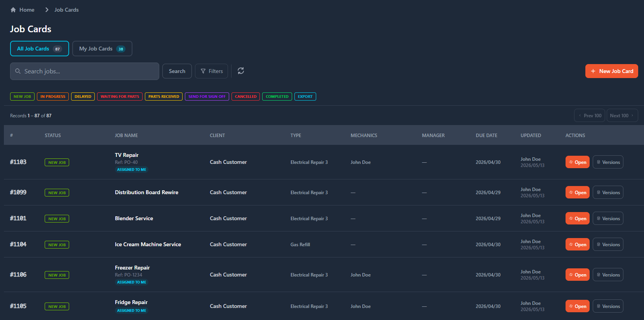Switch to the My Job Cards tab
The height and width of the screenshot is (320, 644).
pos(102,49)
